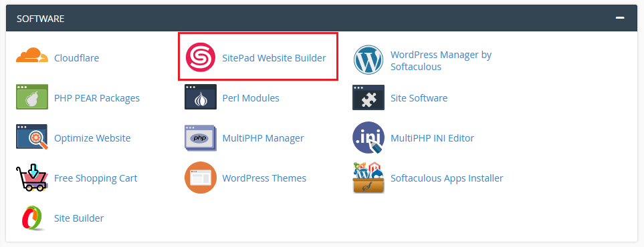Screen dimensions: 644x247
Task: Go to WordPress Manager by Softaculous link
Action: click(441, 60)
